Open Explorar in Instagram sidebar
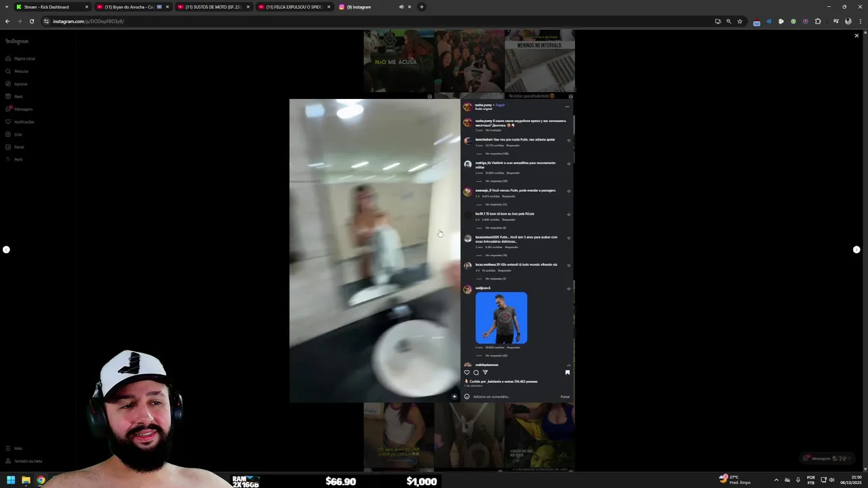Image resolution: width=868 pixels, height=488 pixels. coord(16,84)
